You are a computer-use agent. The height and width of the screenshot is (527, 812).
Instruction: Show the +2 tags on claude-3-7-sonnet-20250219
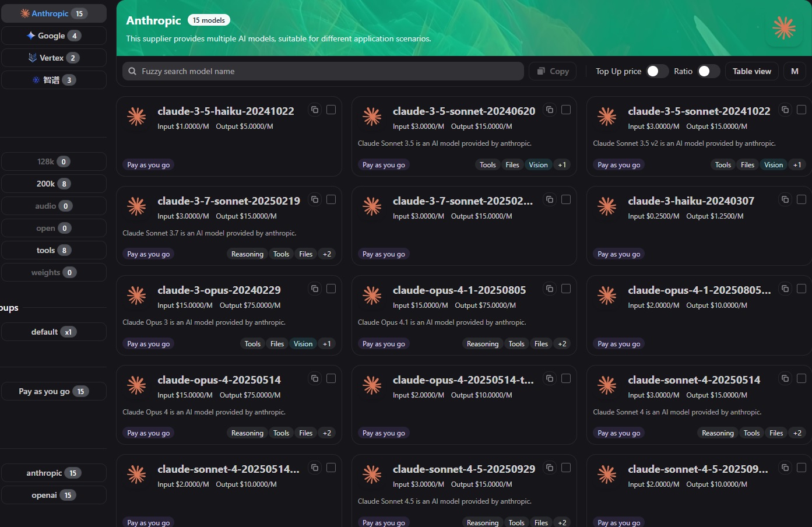click(327, 254)
